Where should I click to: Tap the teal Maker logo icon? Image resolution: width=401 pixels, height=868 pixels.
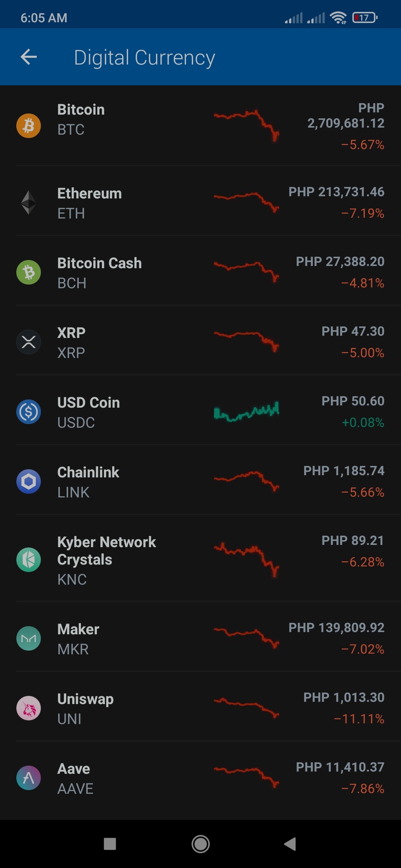[29, 638]
